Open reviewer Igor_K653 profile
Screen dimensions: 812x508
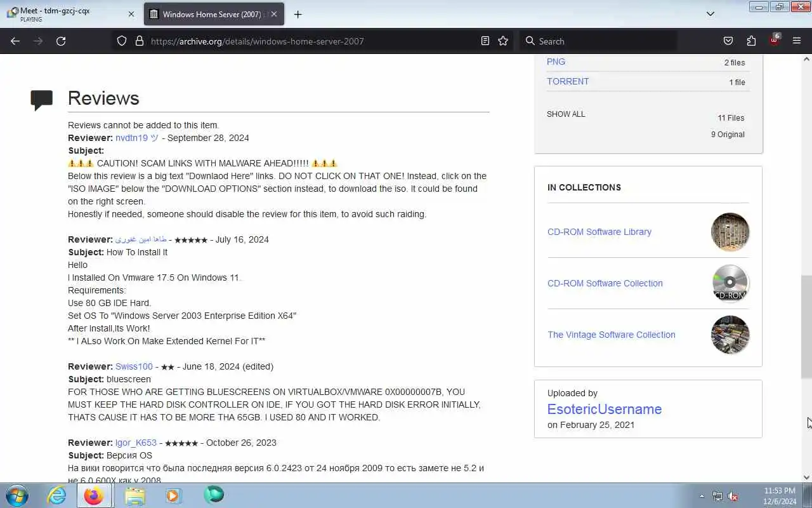pos(136,443)
